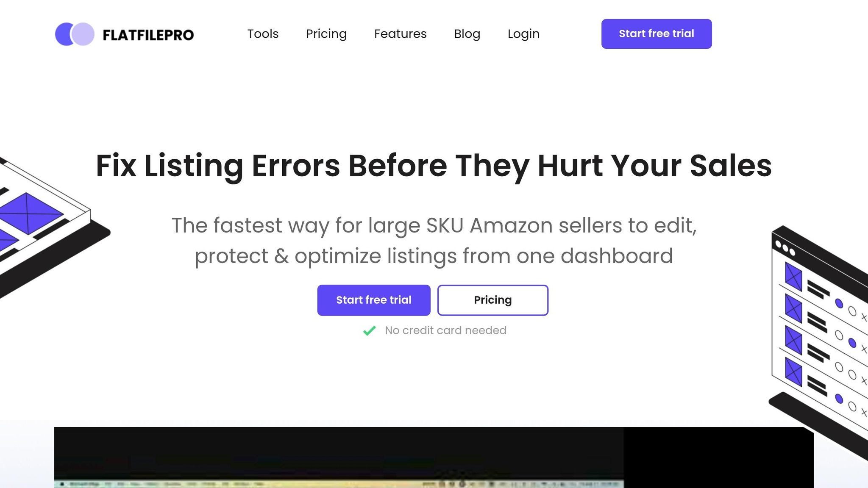This screenshot has height=488, width=868.
Task: Click the Login link
Action: click(x=523, y=34)
